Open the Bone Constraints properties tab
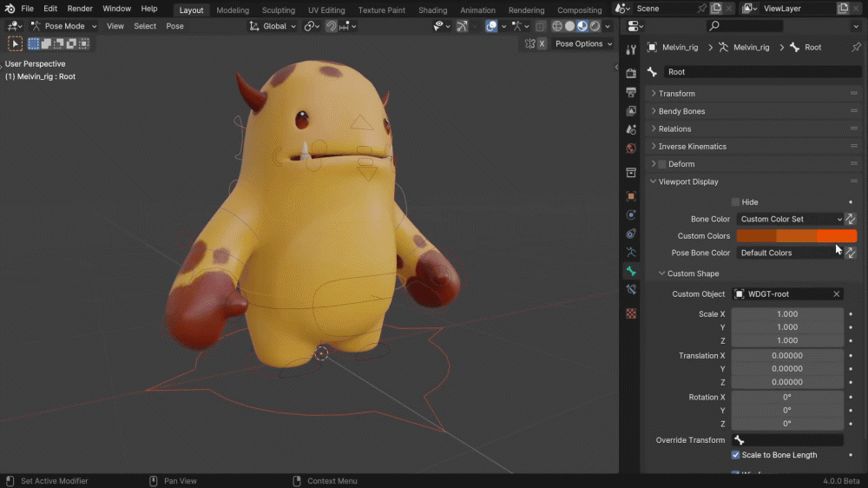868x488 pixels. pyautogui.click(x=631, y=290)
